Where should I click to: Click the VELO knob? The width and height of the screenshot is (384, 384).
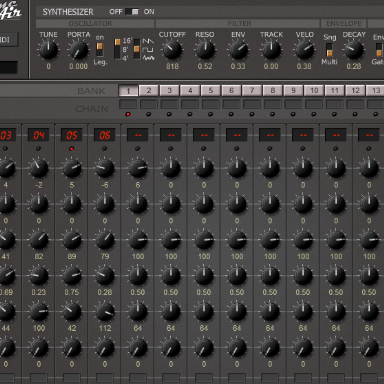(x=304, y=50)
